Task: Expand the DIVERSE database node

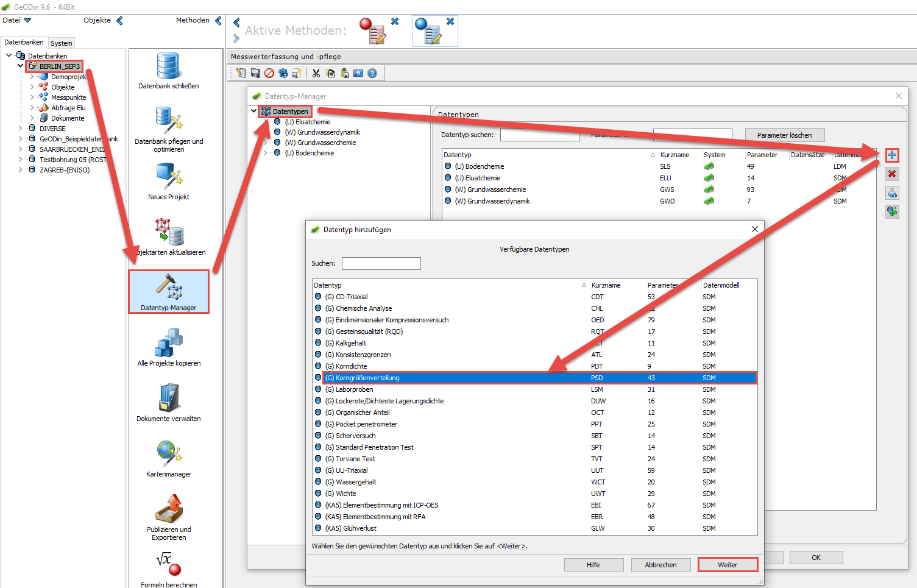Action: click(x=20, y=129)
